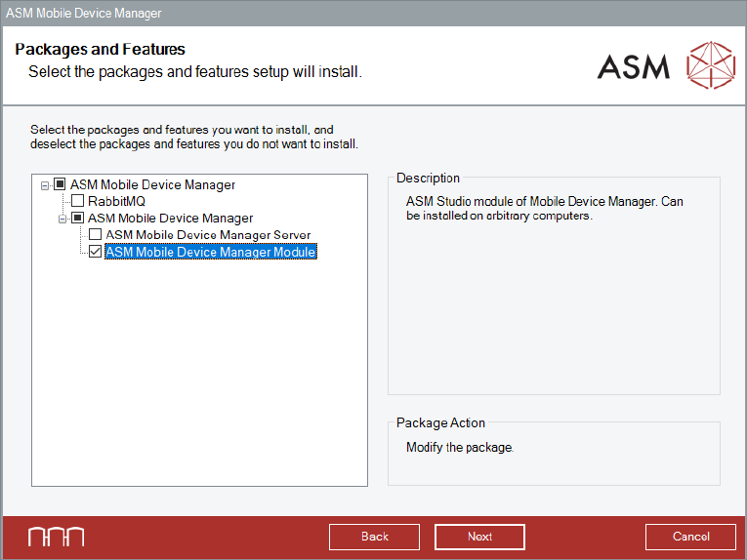Check ASM Mobile Device Manager Server checkbox
This screenshot has height=560, width=747.
[96, 234]
